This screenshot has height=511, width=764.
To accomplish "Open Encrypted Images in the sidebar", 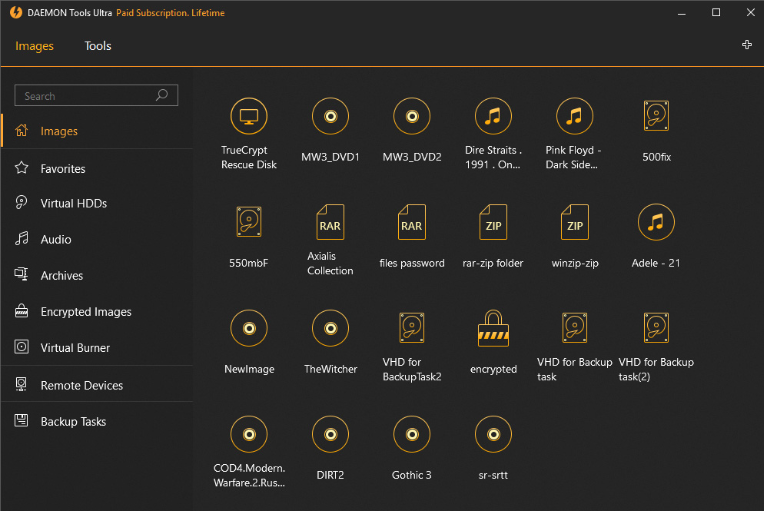I will tap(97, 312).
